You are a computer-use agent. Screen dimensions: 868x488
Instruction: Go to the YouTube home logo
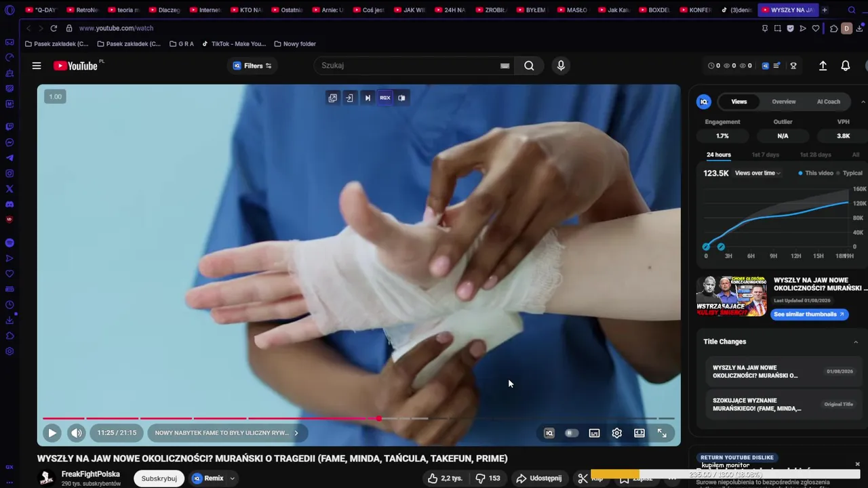point(75,66)
